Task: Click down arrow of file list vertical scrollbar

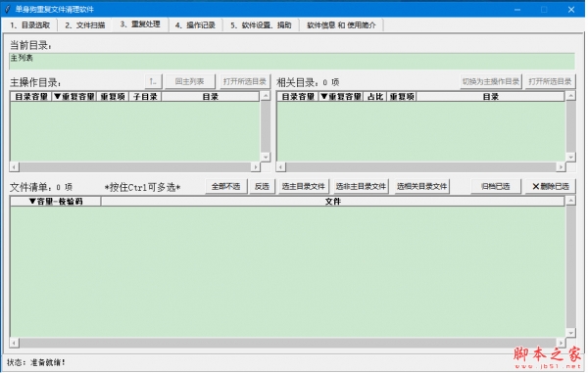Action: point(570,333)
